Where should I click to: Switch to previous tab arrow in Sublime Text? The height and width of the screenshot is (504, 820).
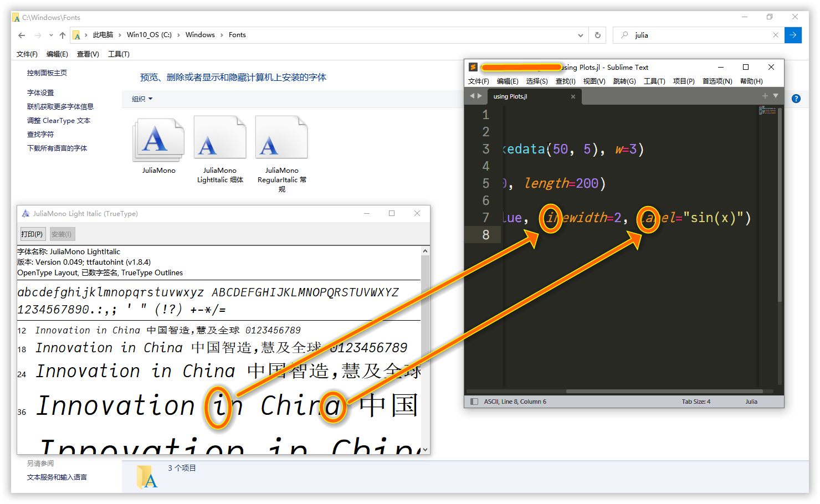pos(472,96)
